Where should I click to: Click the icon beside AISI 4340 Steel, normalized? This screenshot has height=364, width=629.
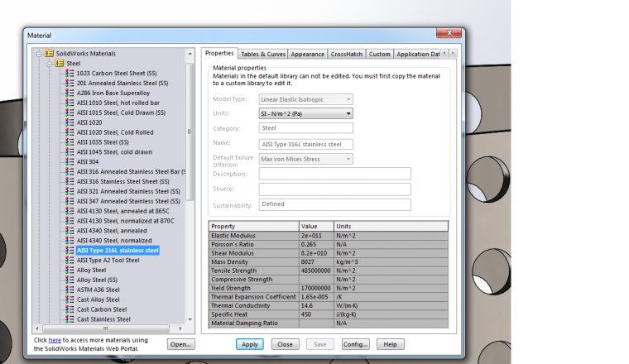click(70, 240)
